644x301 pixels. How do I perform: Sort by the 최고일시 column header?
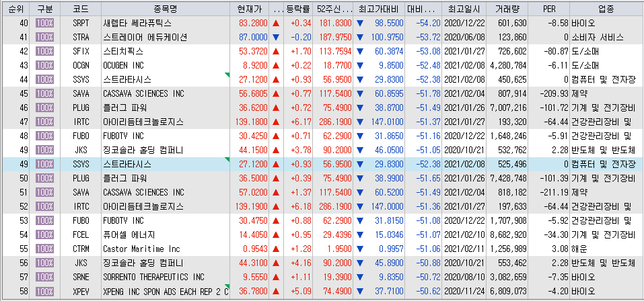(x=464, y=9)
